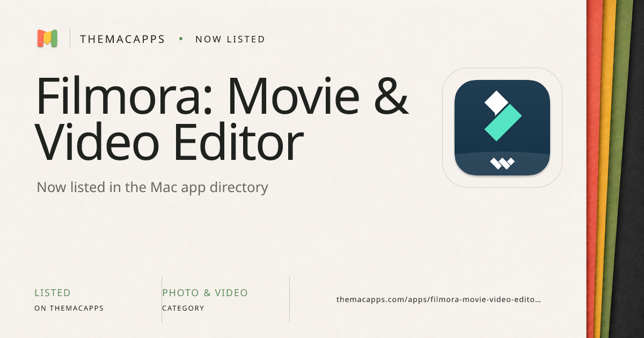Click the green LISTED label
The image size is (644, 338).
(53, 293)
